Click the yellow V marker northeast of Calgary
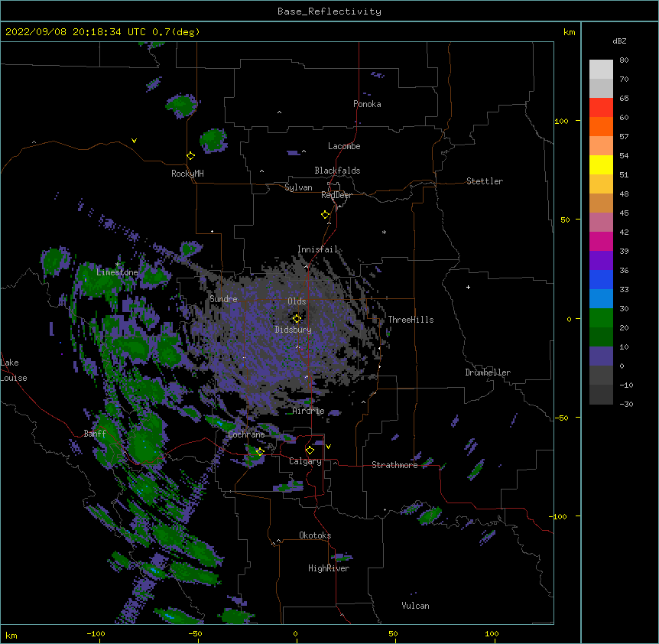This screenshot has height=644, width=659. (x=328, y=447)
